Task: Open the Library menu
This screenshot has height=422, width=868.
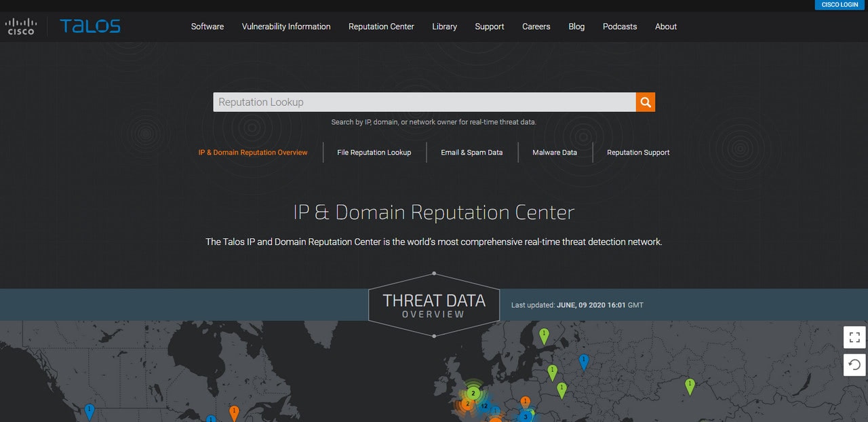Action: click(444, 26)
